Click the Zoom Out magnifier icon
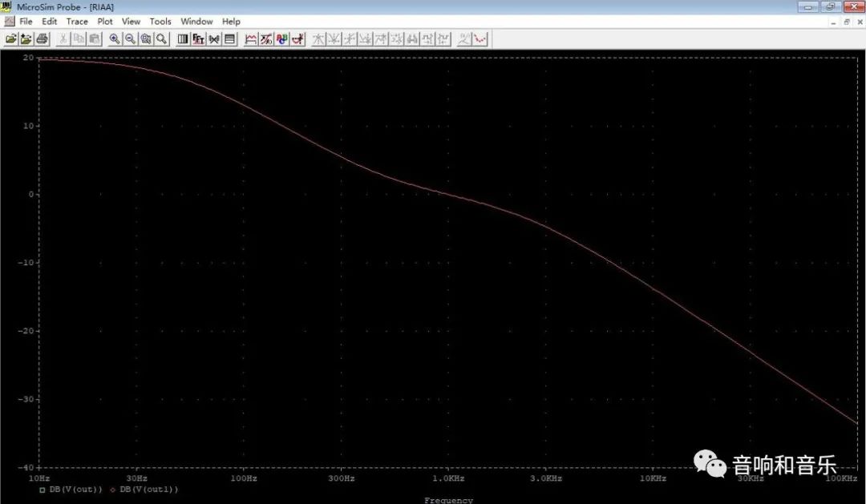The height and width of the screenshot is (504, 866). pyautogui.click(x=131, y=38)
